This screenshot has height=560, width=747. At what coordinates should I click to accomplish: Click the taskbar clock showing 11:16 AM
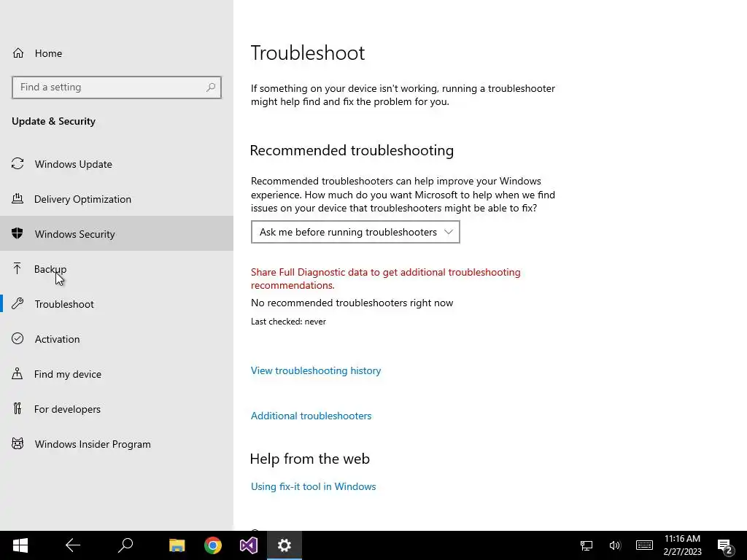click(682, 545)
